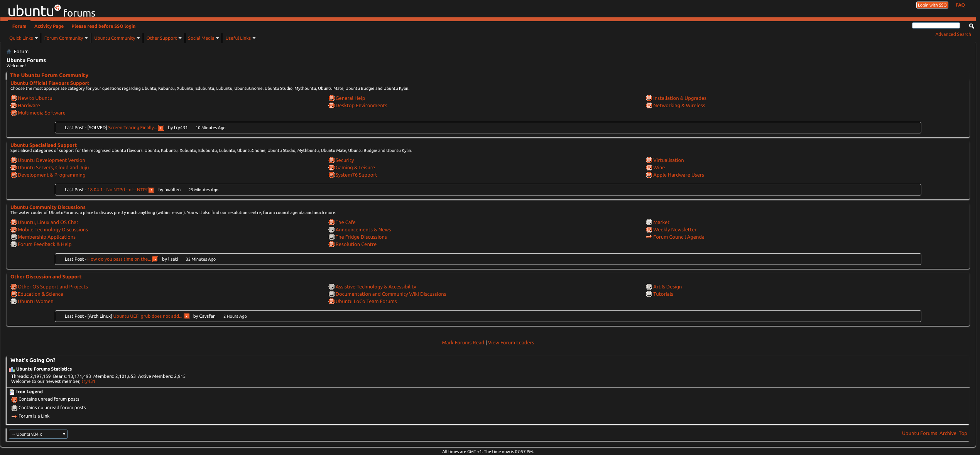Click the Mark Forums Read link
980x455 pixels.
pos(463,342)
